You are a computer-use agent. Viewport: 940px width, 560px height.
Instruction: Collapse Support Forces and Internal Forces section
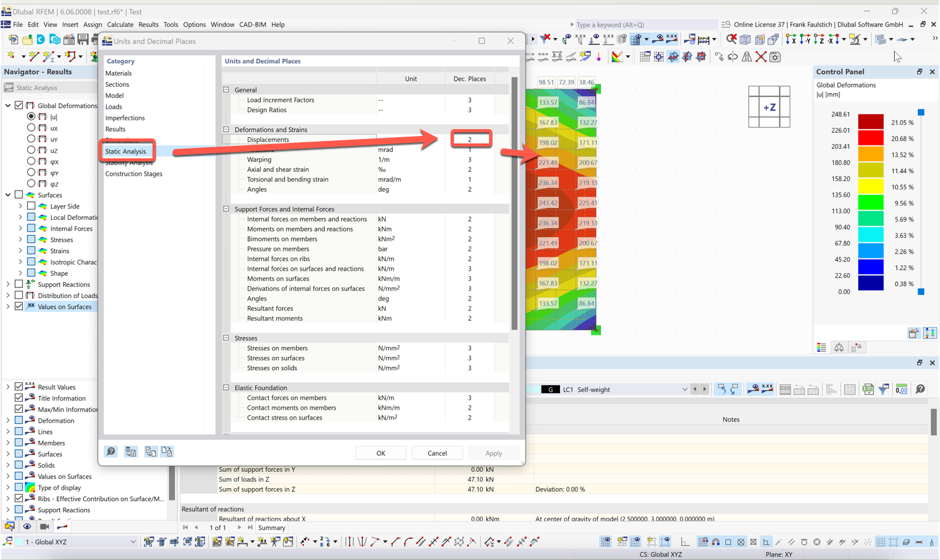(227, 209)
